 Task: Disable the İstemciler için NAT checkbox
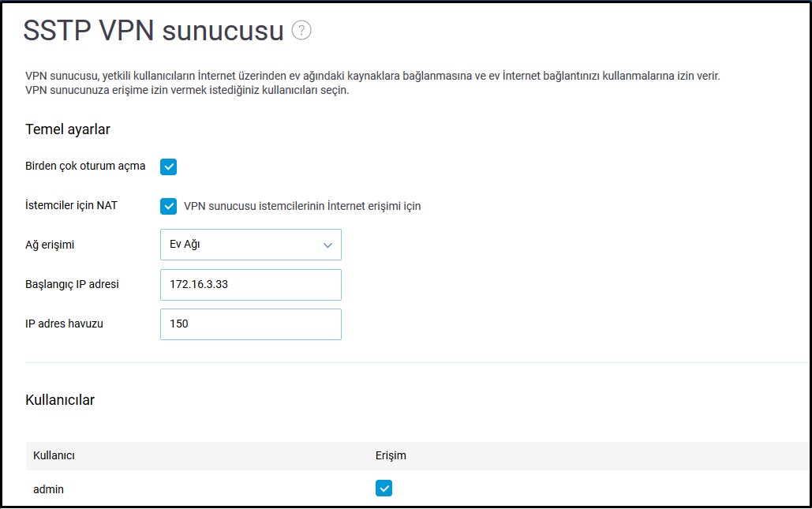coord(168,206)
